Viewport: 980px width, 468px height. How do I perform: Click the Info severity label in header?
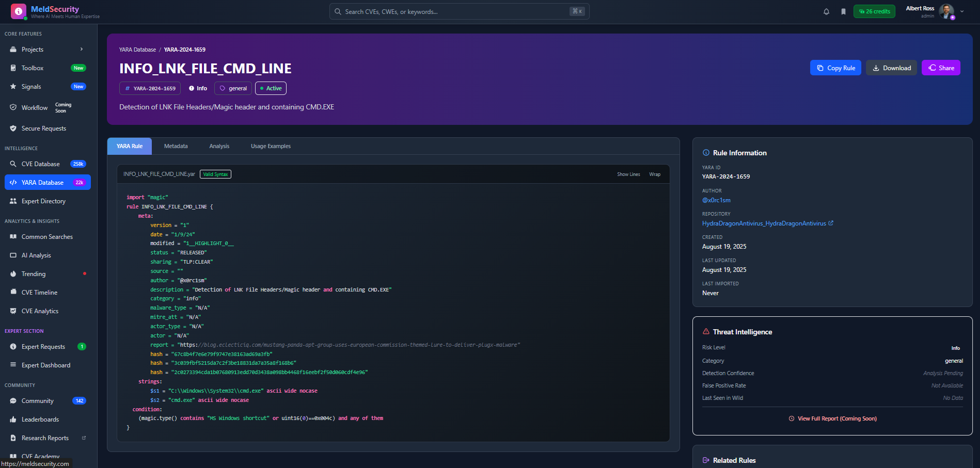[x=198, y=88]
